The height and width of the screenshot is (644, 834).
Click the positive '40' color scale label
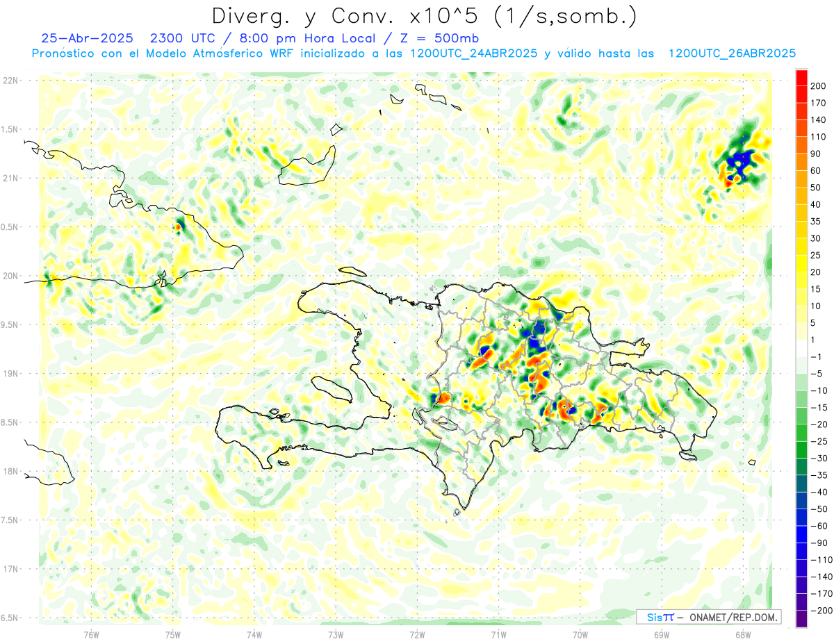(x=817, y=204)
